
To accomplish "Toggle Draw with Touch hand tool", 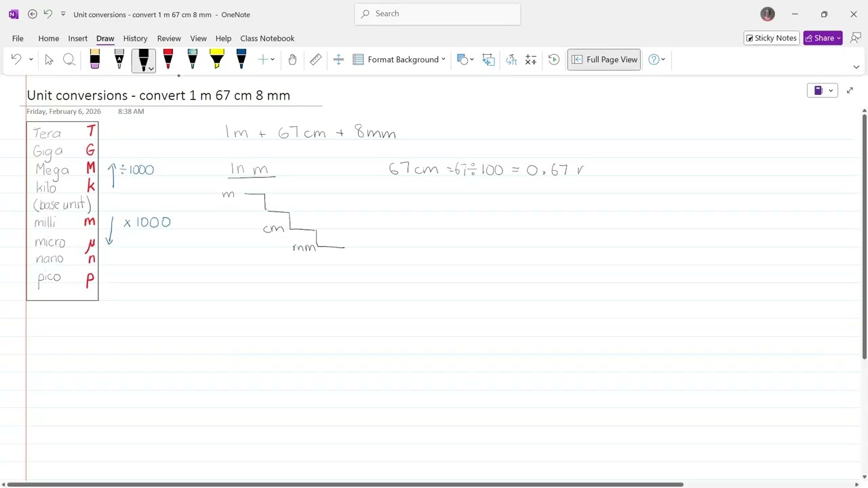I will (292, 60).
